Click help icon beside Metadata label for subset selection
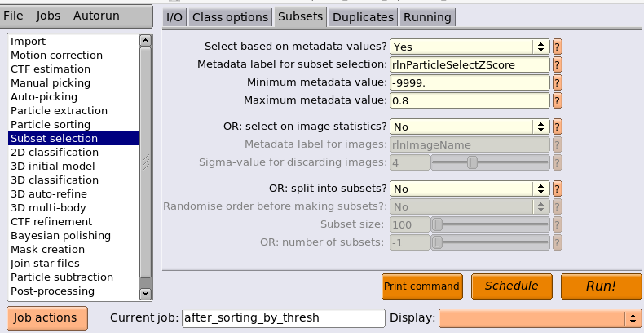 click(x=557, y=64)
